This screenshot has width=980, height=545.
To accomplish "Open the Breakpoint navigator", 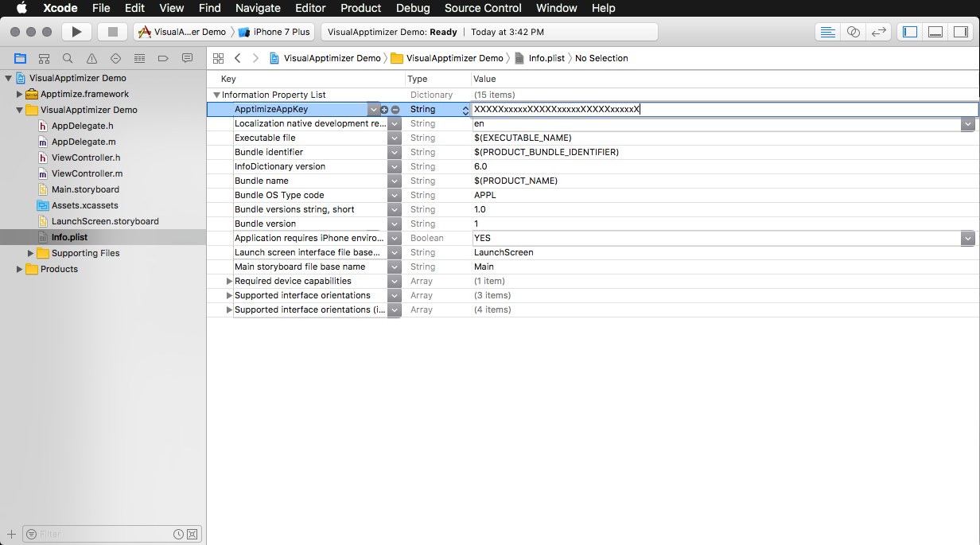I will tap(164, 58).
